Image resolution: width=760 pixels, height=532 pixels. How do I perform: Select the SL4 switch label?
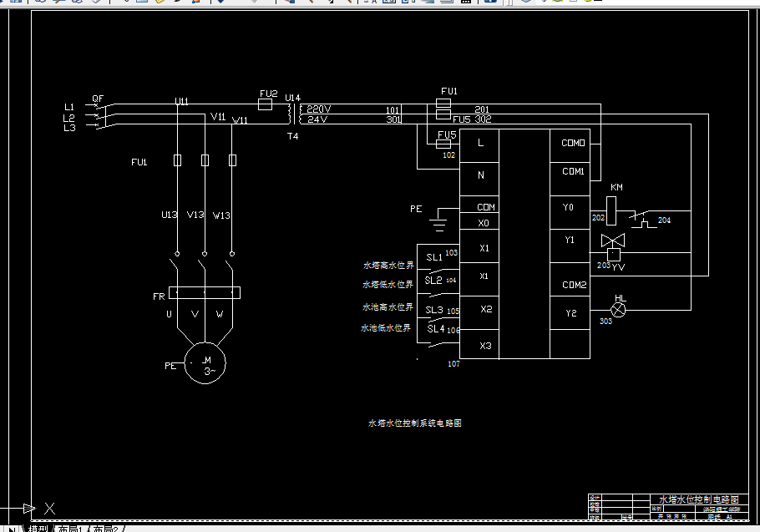pos(436,328)
